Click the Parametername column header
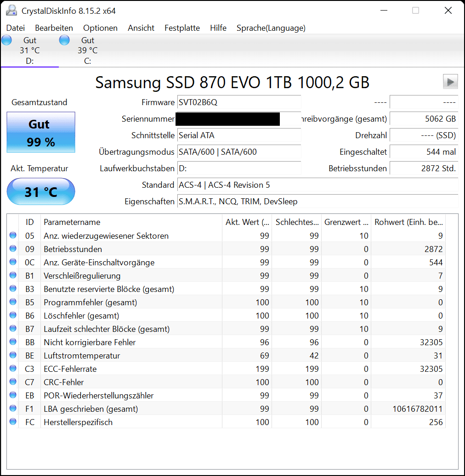Image resolution: width=465 pixels, height=476 pixels. pyautogui.click(x=131, y=222)
